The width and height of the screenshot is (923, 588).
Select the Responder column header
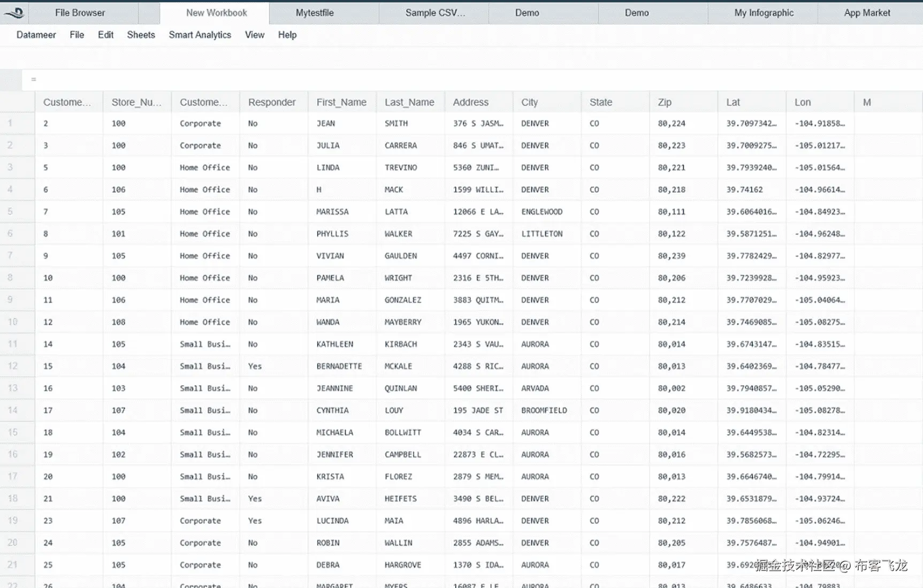273,102
